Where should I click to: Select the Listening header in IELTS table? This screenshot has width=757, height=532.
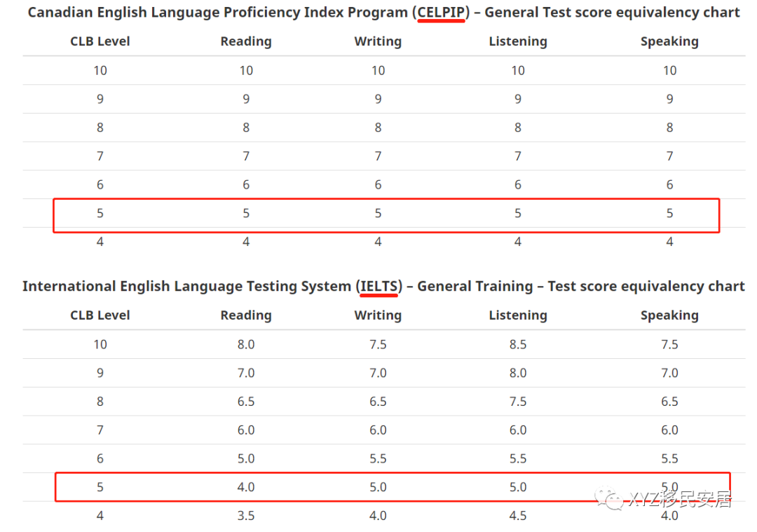pyautogui.click(x=518, y=315)
